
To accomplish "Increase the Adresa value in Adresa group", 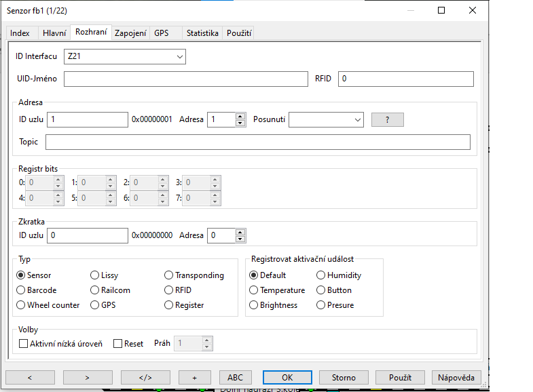I will [240, 116].
